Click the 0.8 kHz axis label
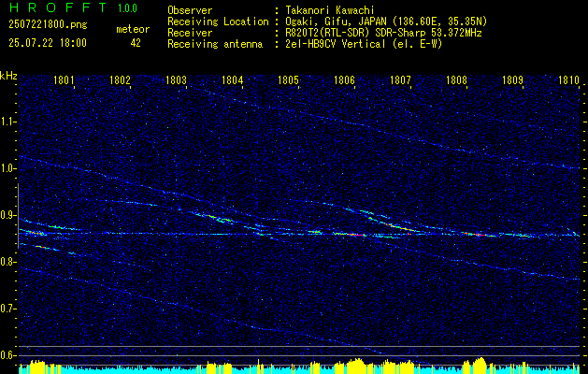The width and height of the screenshot is (588, 374). [x=7, y=262]
